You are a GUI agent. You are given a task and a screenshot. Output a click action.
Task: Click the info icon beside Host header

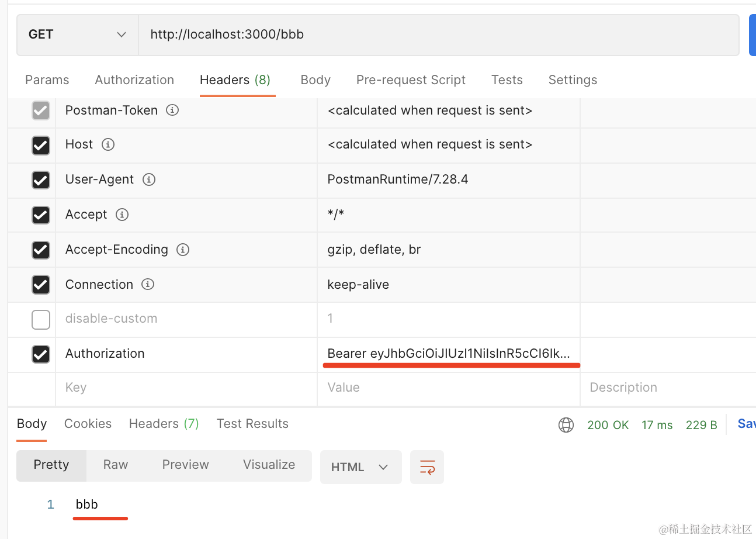click(108, 144)
